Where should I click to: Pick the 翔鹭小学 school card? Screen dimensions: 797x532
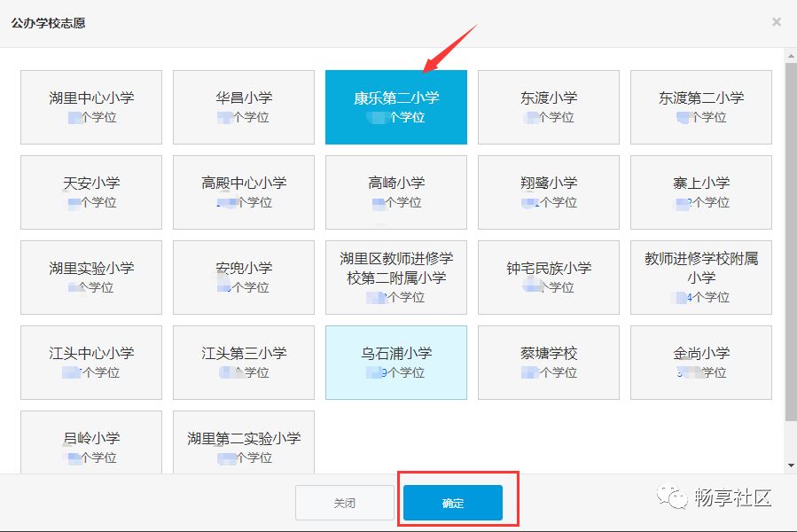click(549, 192)
